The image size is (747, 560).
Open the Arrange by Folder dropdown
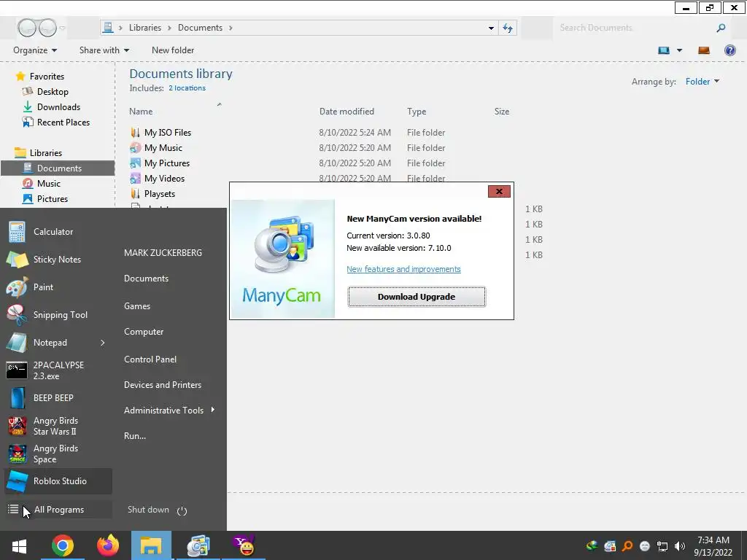pos(703,82)
